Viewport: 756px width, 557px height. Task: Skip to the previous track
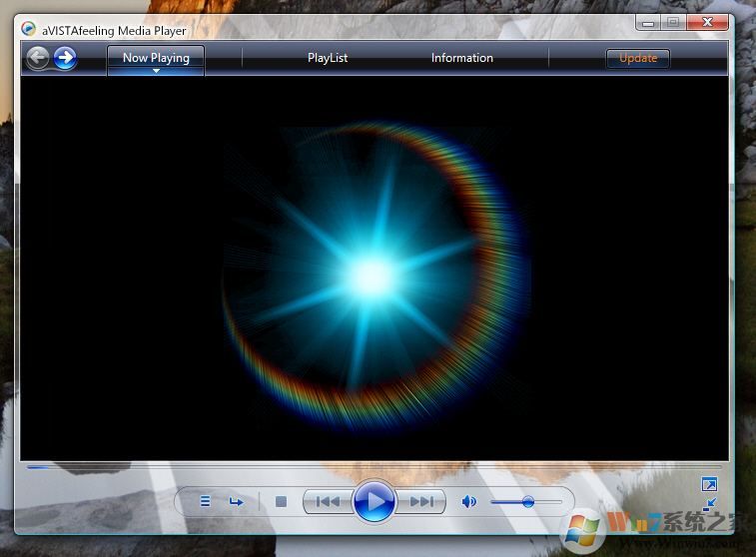328,502
